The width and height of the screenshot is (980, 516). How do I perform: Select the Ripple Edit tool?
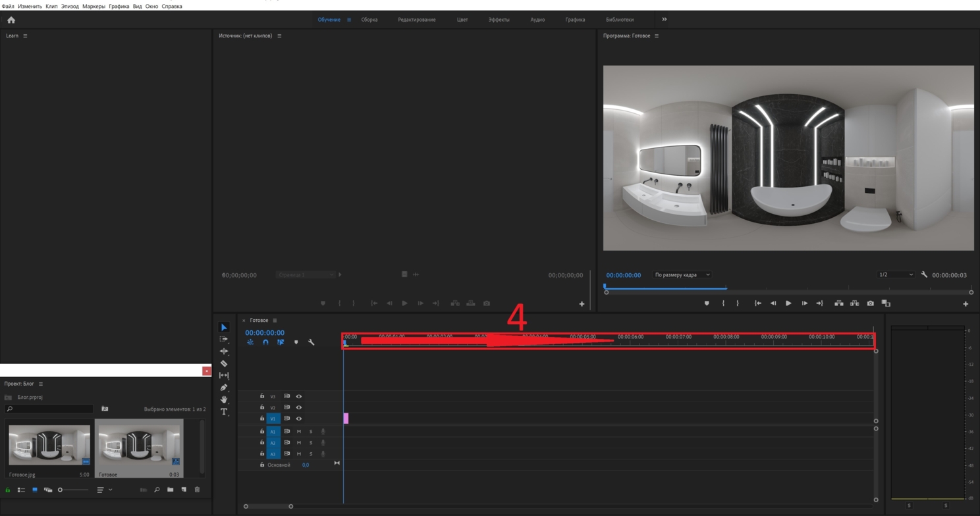click(224, 351)
